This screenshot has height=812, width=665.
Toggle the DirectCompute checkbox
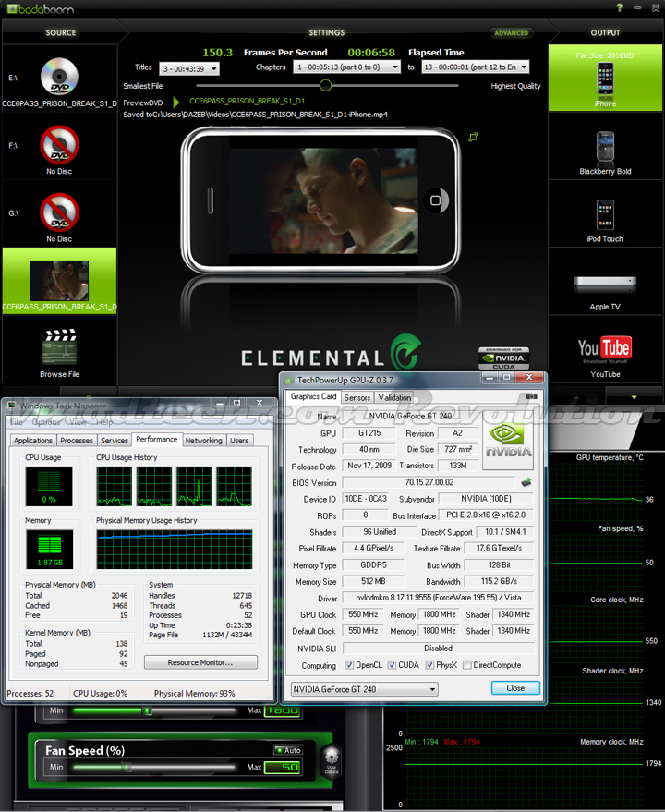[x=466, y=665]
